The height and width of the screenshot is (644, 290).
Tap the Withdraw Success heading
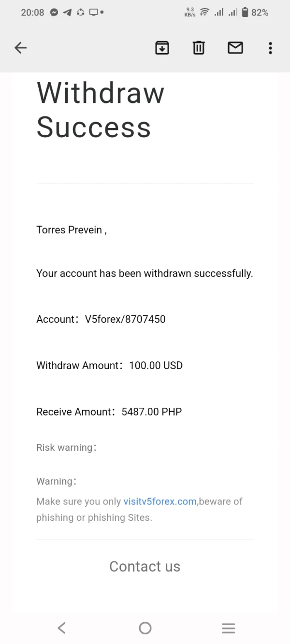click(x=101, y=110)
